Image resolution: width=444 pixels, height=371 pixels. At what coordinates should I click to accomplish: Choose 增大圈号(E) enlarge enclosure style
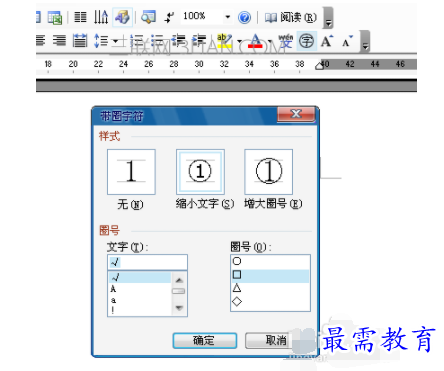[269, 172]
